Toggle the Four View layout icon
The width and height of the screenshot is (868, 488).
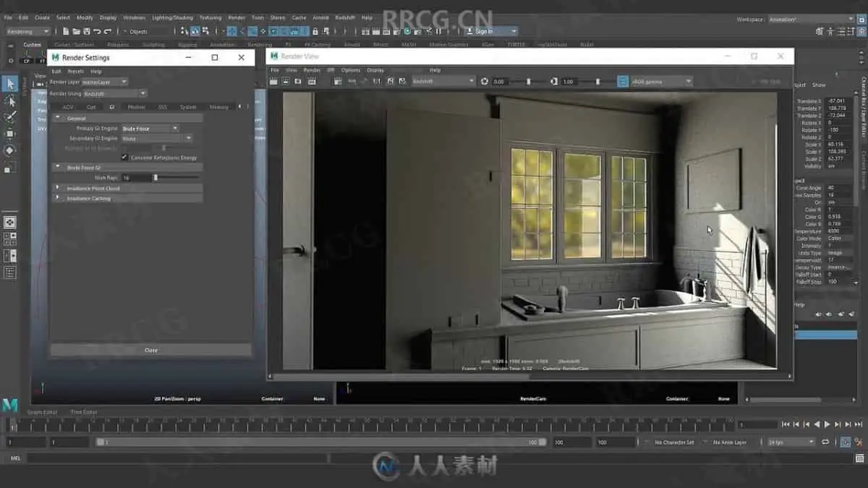[x=9, y=239]
